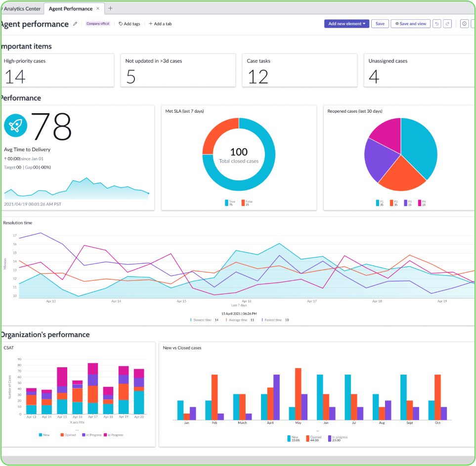
Task: Click the pencil icon to rename Agent performance
Action: click(75, 23)
